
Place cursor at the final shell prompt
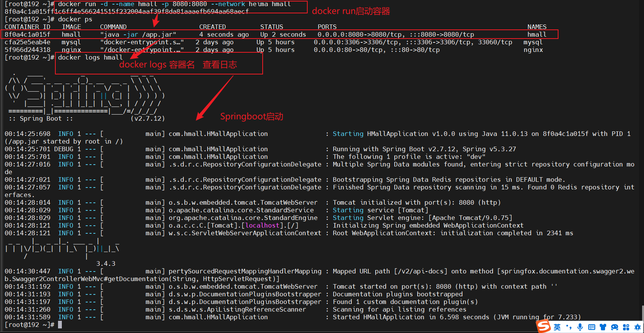coord(60,325)
